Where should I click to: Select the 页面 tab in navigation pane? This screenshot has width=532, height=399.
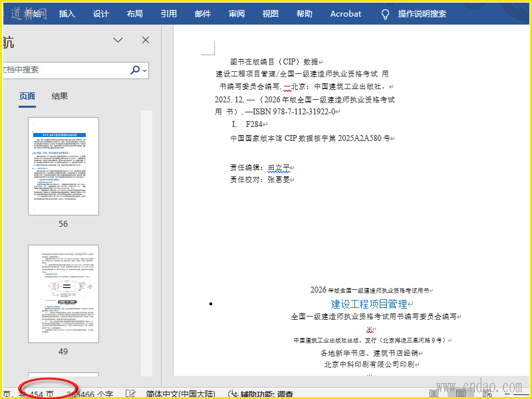[x=27, y=96]
